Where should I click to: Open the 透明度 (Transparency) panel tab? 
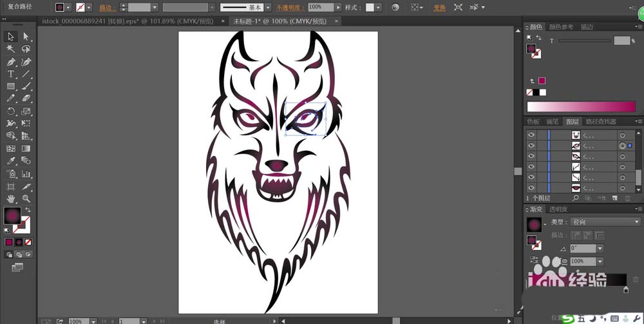click(x=558, y=209)
